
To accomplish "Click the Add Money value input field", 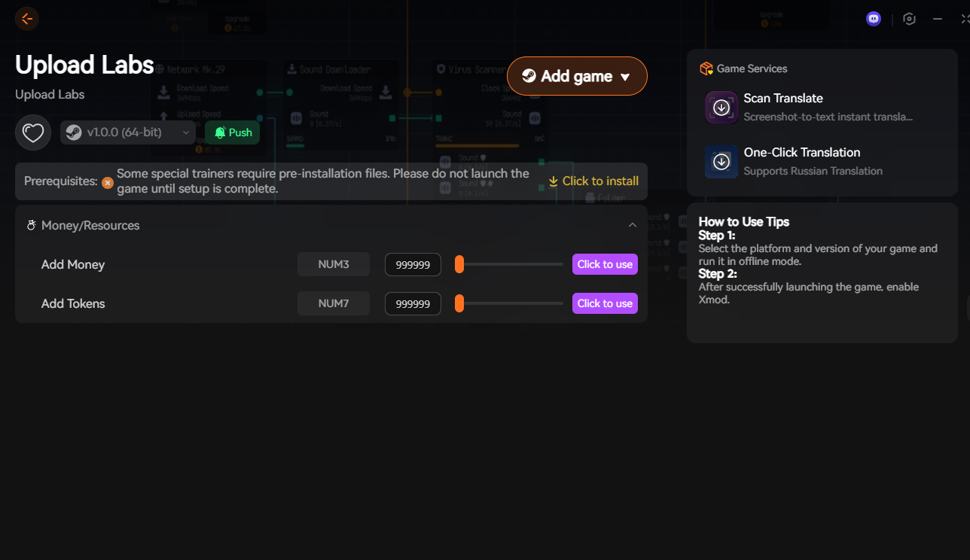I will 413,264.
